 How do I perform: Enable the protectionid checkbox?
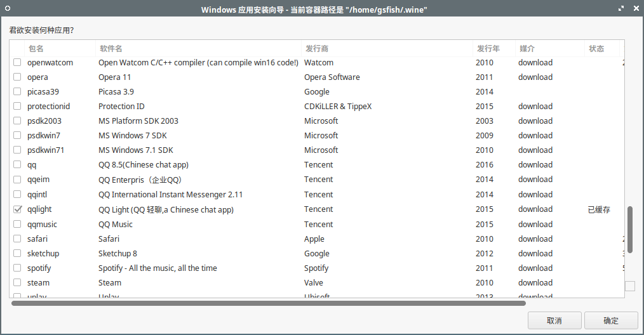[x=17, y=106]
